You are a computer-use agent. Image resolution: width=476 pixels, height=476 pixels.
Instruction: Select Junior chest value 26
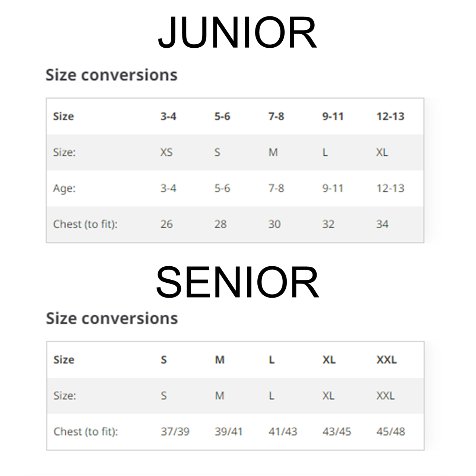click(x=166, y=224)
